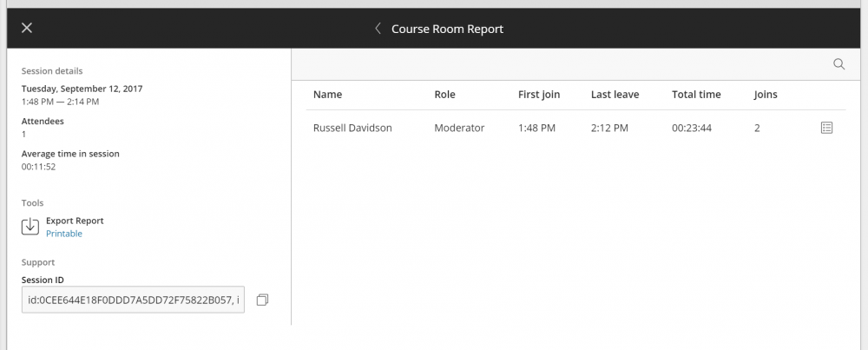This screenshot has width=868, height=350.
Task: Sort by the Name column header
Action: pyautogui.click(x=327, y=95)
